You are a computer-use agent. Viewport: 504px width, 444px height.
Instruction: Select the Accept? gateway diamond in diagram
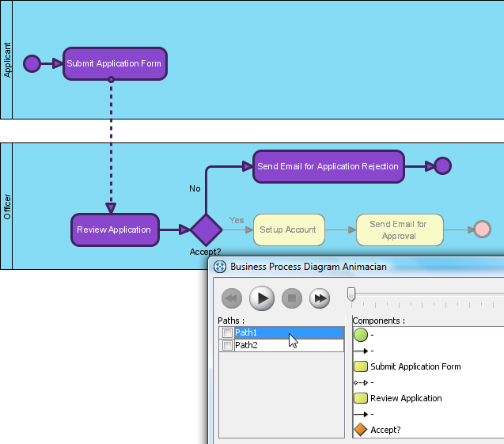point(206,230)
